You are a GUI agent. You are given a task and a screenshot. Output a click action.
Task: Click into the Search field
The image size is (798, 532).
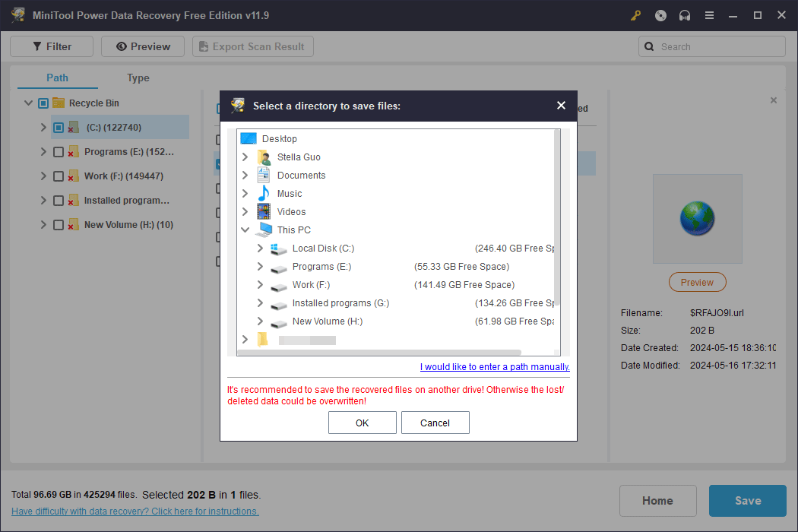point(712,46)
